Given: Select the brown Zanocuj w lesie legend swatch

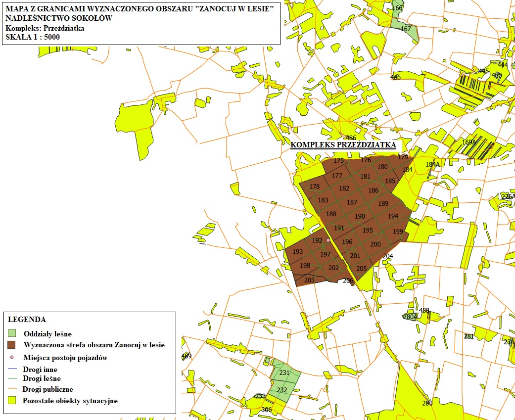Looking at the screenshot, I should (x=12, y=345).
